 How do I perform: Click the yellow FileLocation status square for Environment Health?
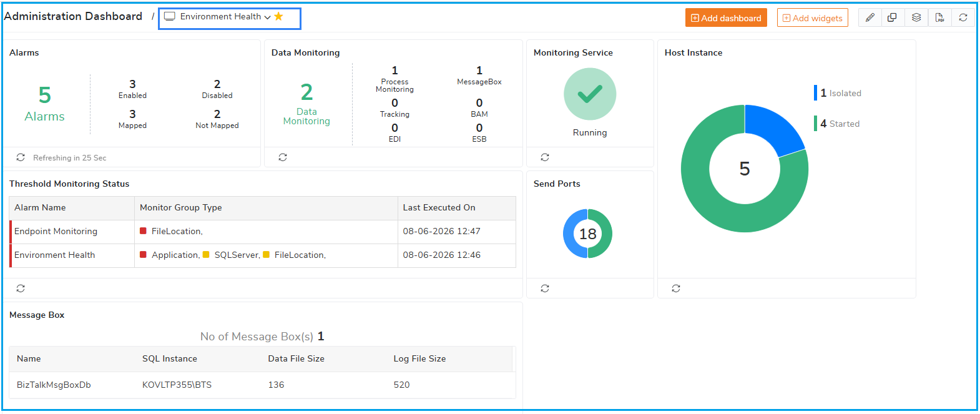point(266,255)
